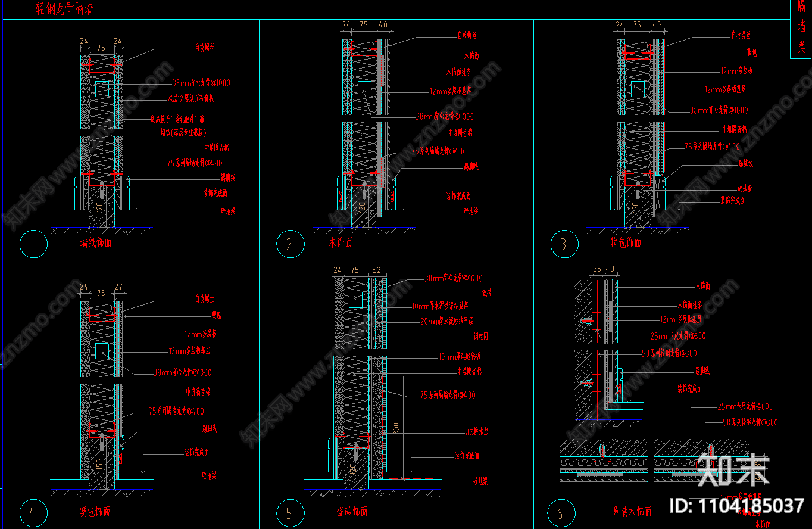This screenshot has width=812, height=529.
Task: Select '中填隔音棉' label in detail 4
Action: [x=198, y=392]
